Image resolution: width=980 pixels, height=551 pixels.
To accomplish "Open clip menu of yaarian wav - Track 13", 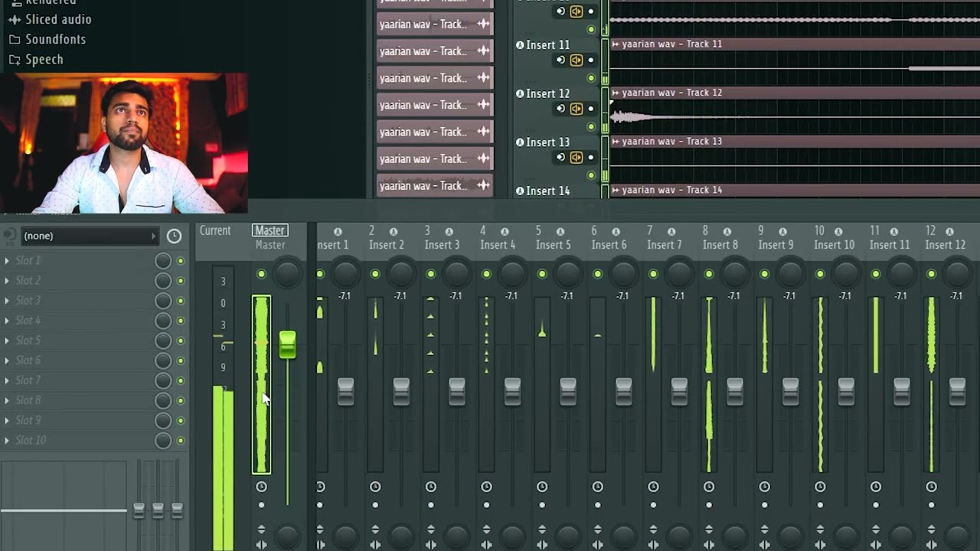I will (x=616, y=142).
